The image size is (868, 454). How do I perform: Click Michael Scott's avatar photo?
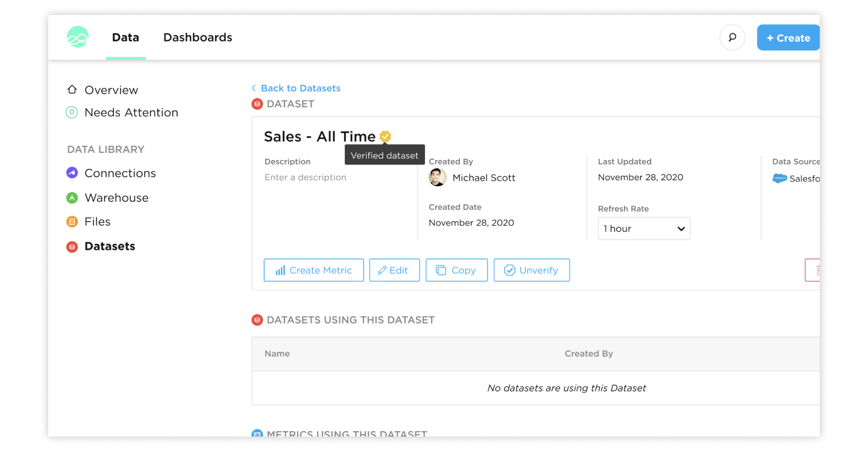pyautogui.click(x=438, y=178)
